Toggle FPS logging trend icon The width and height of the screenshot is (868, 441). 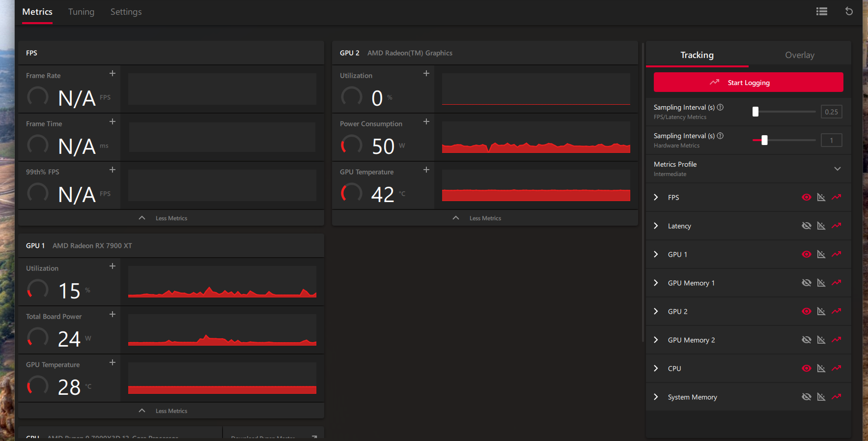837,197
